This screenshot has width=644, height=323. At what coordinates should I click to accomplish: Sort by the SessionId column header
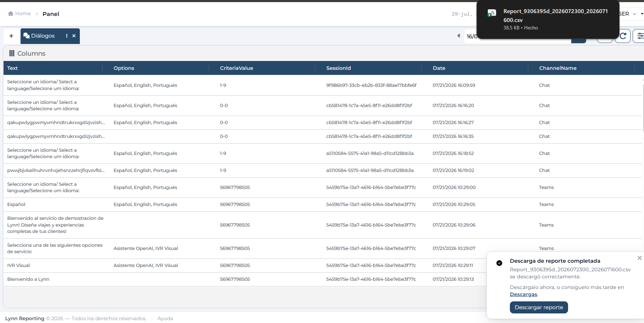[x=338, y=68]
